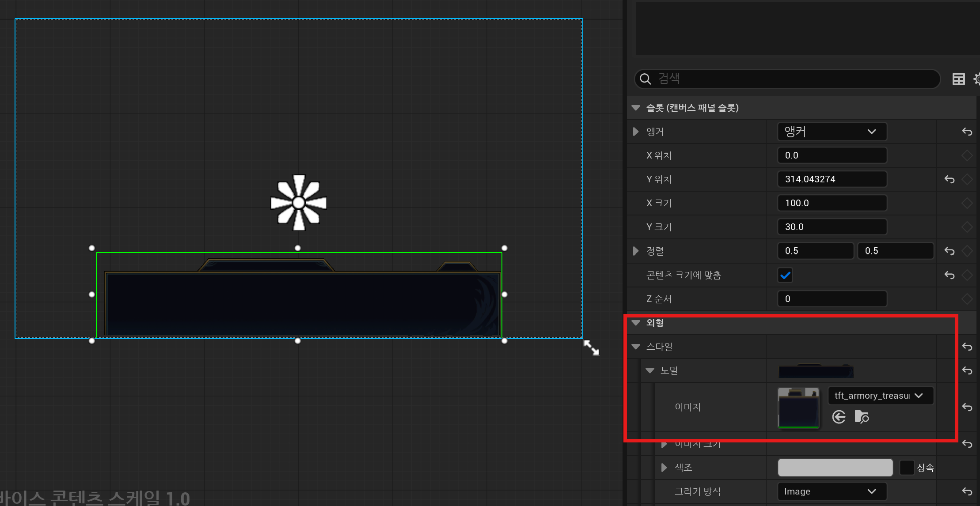Click the Z 순서 property label
The image size is (980, 506).
point(659,299)
